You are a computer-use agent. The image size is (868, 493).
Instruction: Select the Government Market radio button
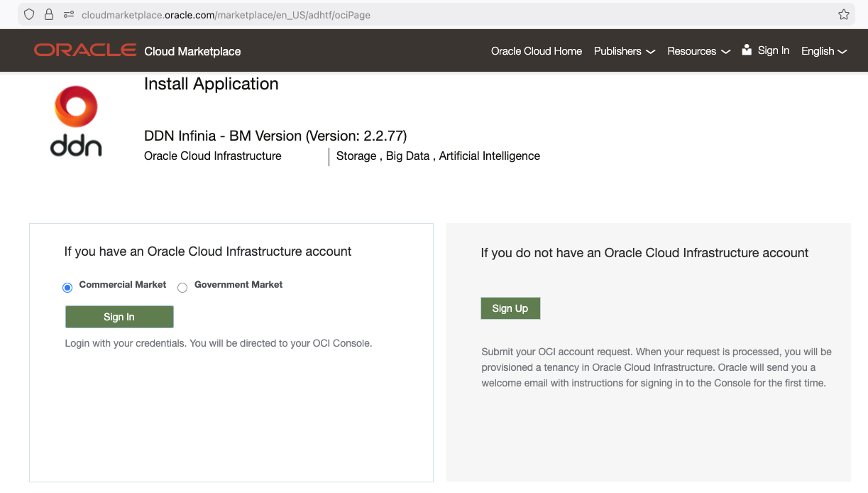pos(182,288)
